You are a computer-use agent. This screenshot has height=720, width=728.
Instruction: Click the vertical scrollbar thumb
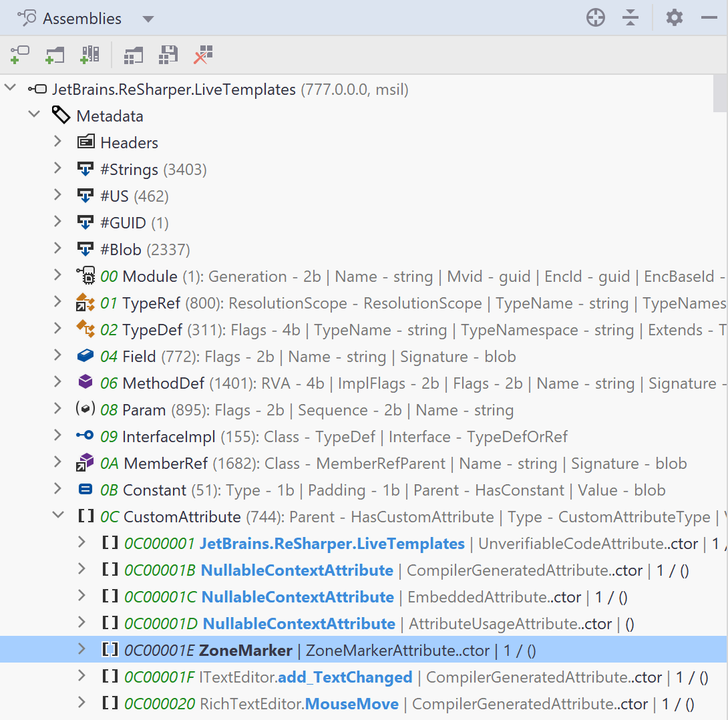click(720, 93)
